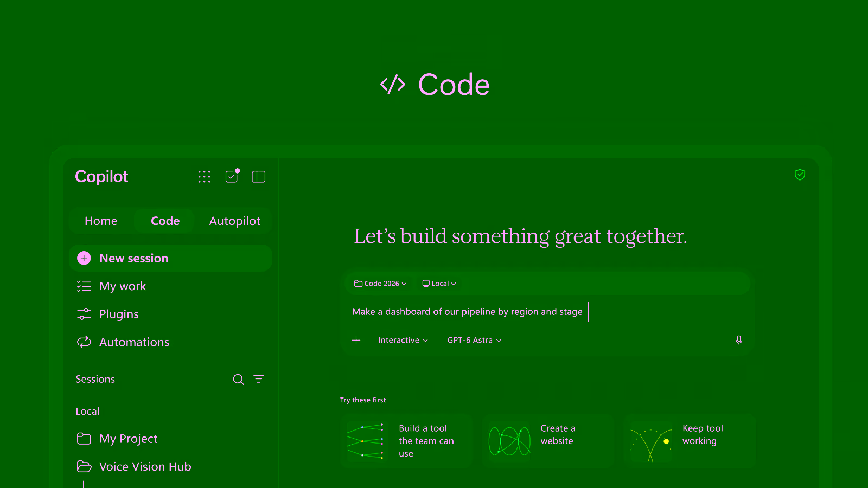
Task: Click the 'Sessions' section label
Action: click(95, 380)
